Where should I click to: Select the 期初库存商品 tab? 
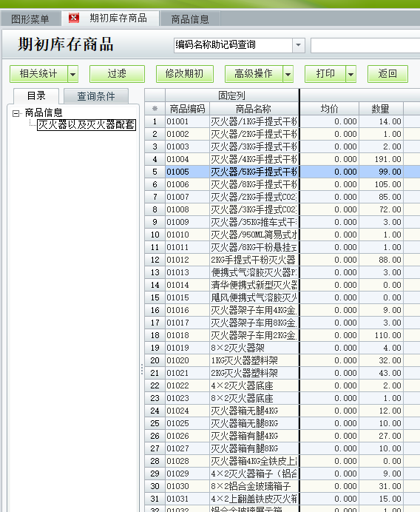pos(118,18)
